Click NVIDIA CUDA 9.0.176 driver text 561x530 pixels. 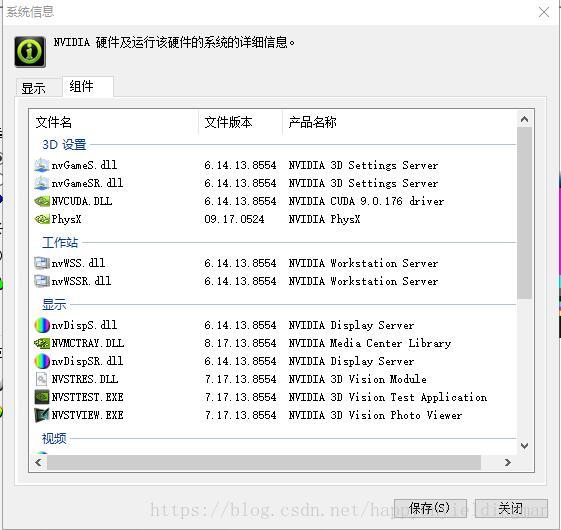[x=366, y=201]
